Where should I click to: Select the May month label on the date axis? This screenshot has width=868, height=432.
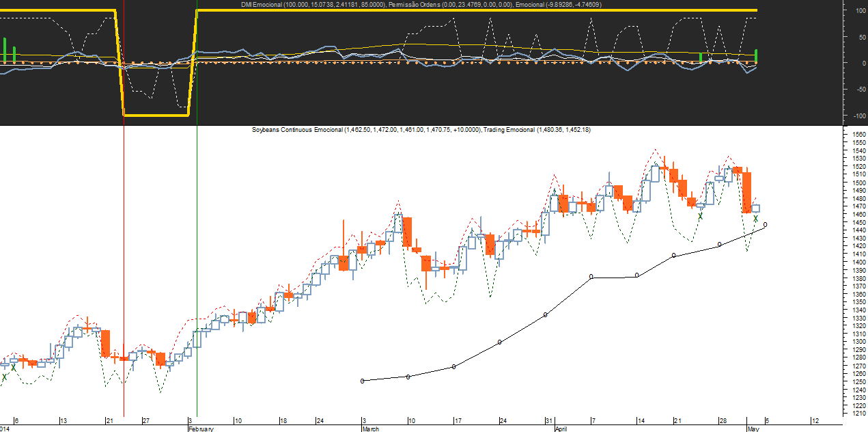[752, 429]
